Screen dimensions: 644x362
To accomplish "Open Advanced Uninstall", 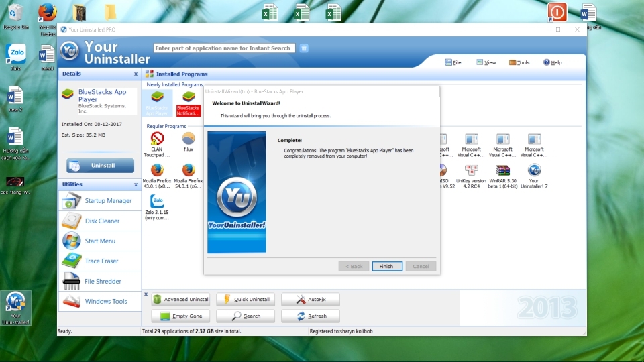I will 180,299.
